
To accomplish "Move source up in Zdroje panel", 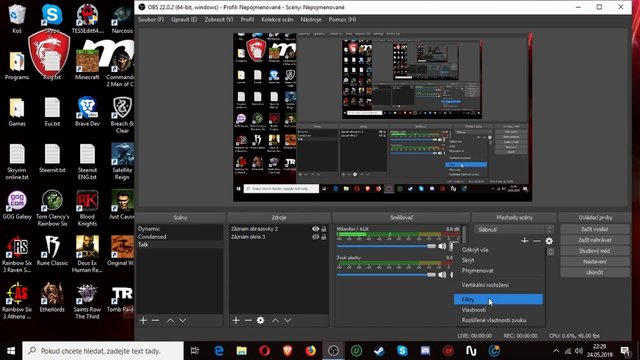I will [276, 320].
